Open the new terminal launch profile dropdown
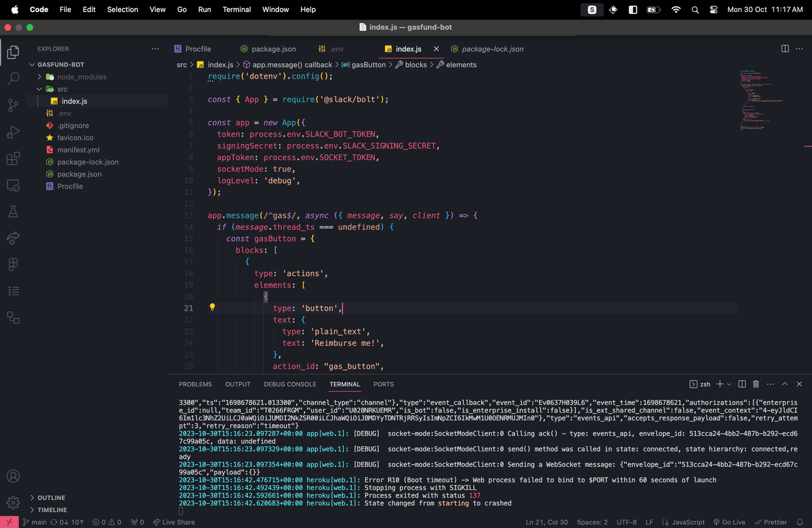The width and height of the screenshot is (812, 528). click(x=729, y=384)
